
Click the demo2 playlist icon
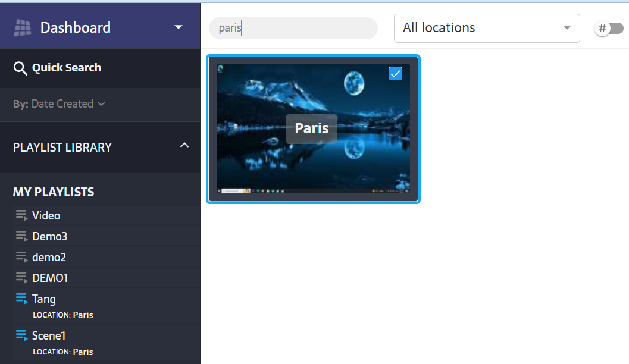coord(21,257)
